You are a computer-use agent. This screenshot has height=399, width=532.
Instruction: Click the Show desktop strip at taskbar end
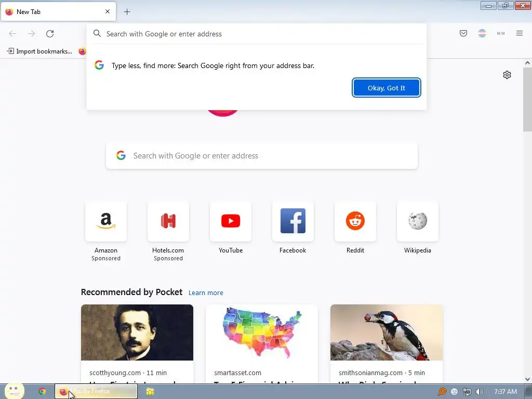(528, 392)
